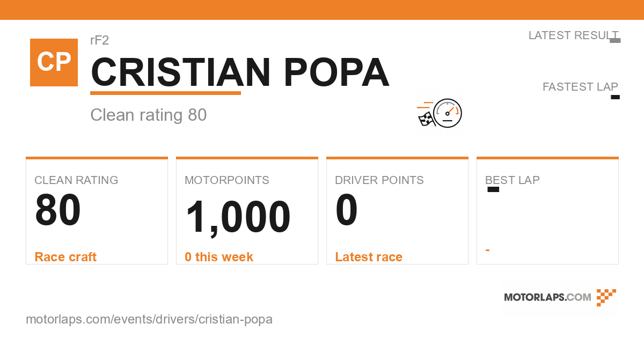Click the speedometer with checkered flag icon
Viewport: 644px width, 338px height.
(440, 113)
